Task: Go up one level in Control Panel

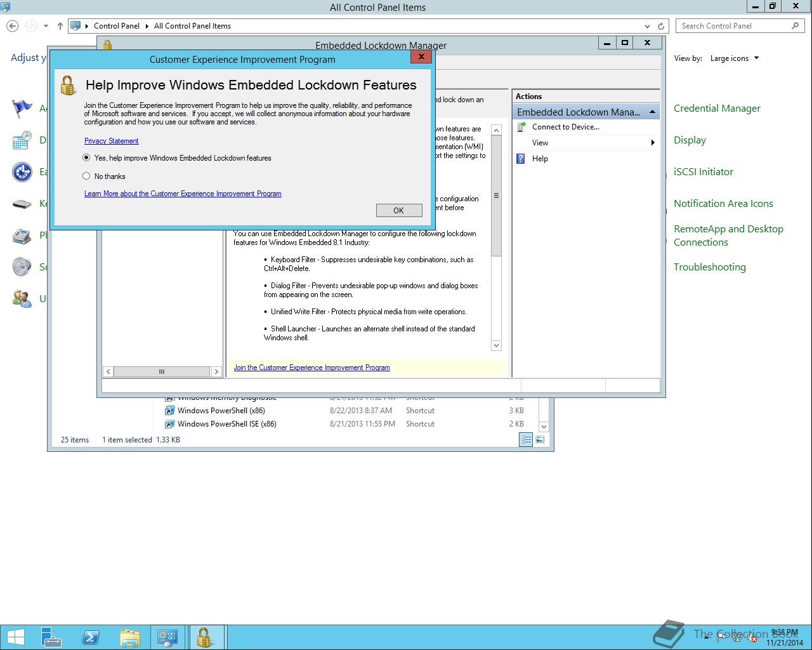Action: [x=60, y=26]
